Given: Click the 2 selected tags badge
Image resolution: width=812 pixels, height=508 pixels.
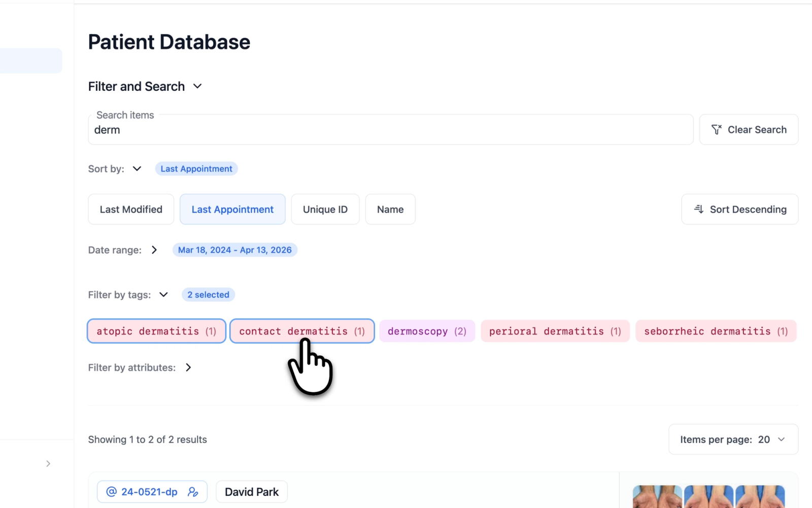Looking at the screenshot, I should pos(208,294).
